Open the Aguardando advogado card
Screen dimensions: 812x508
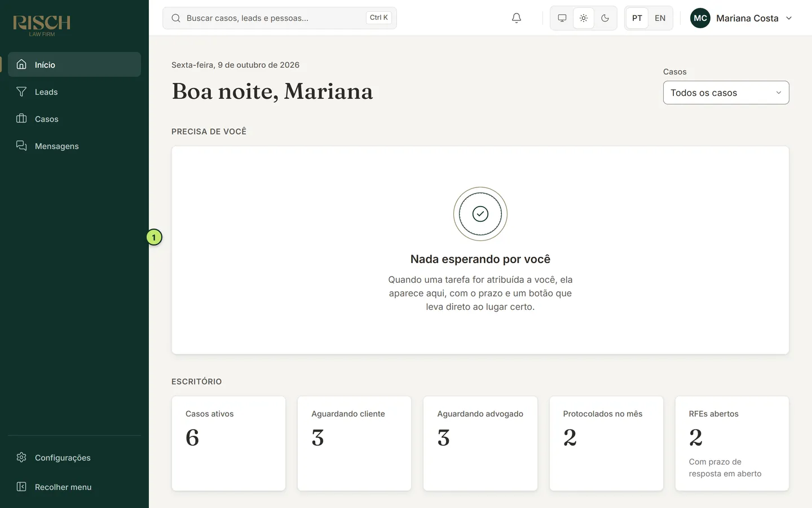coord(480,444)
